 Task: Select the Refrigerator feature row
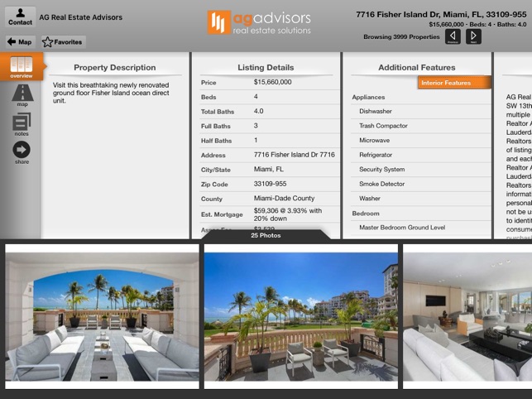420,155
